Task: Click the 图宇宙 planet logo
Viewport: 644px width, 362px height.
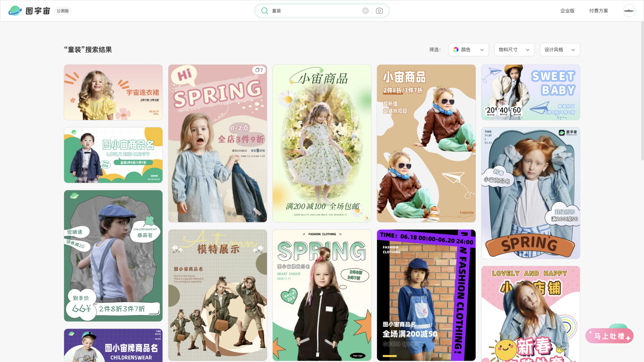Action: (x=15, y=11)
